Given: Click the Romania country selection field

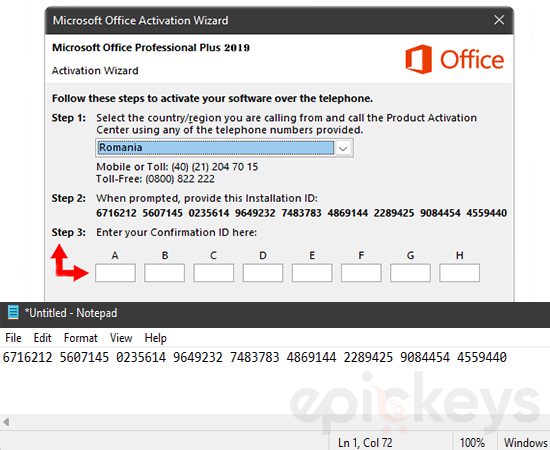Looking at the screenshot, I should [x=215, y=148].
